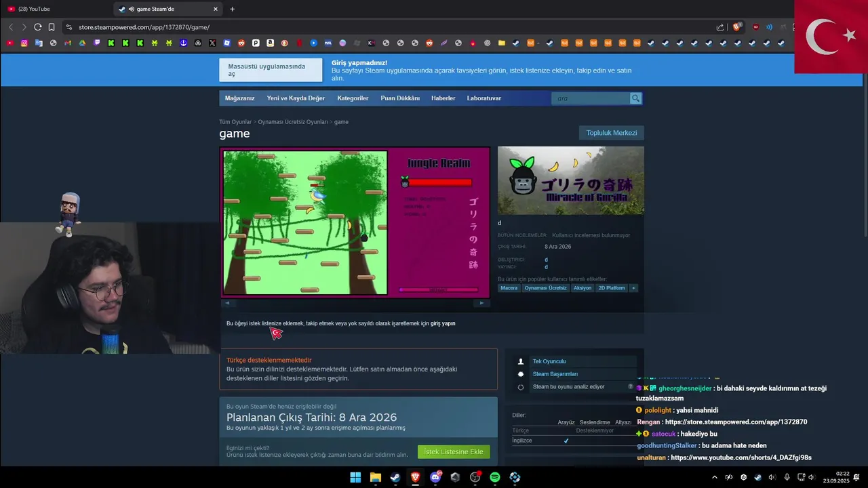Click the 2D Platform tag
Viewport: 868px width, 488px height.
tap(612, 288)
